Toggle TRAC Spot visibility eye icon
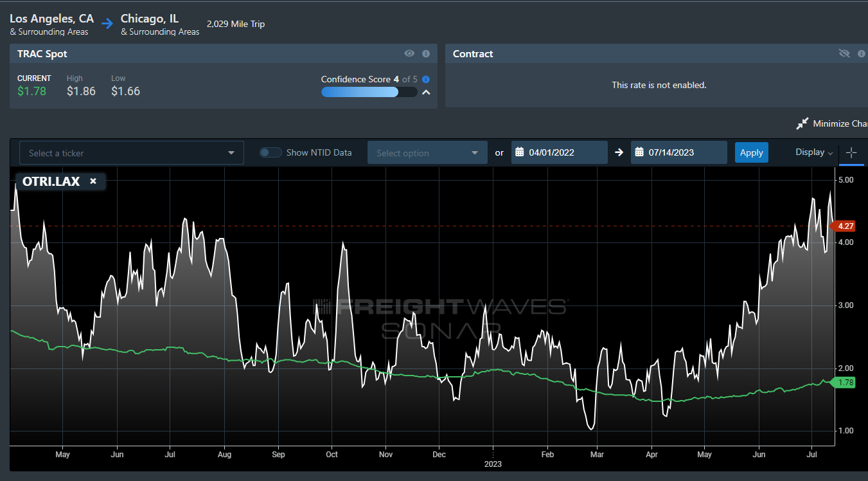 [409, 54]
